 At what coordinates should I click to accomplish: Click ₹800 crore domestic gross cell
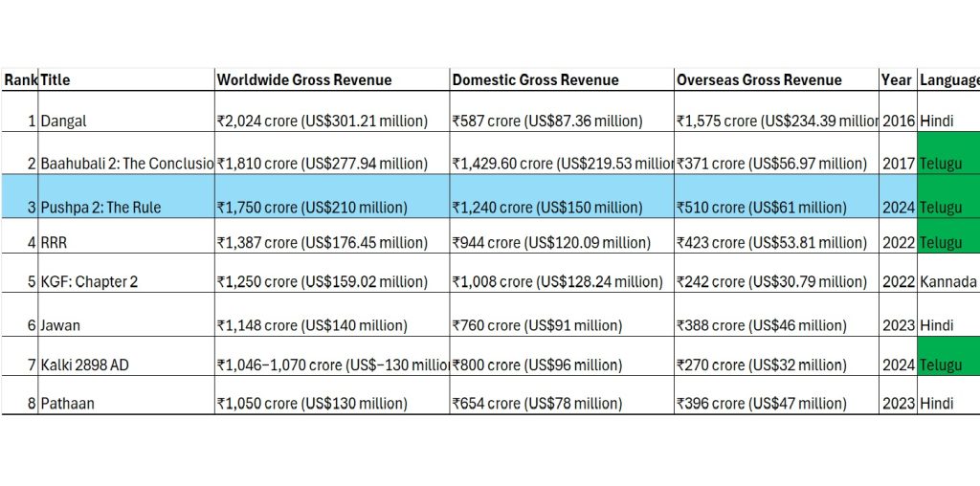(x=561, y=356)
